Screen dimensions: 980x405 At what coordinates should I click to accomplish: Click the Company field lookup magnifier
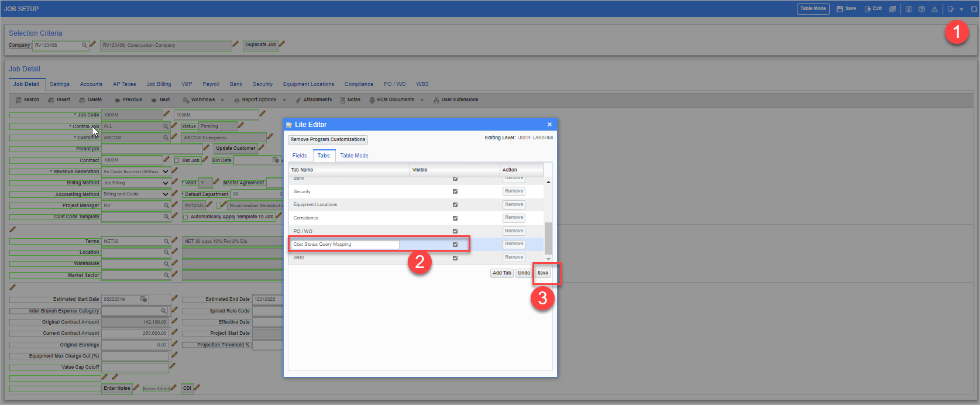click(x=84, y=45)
